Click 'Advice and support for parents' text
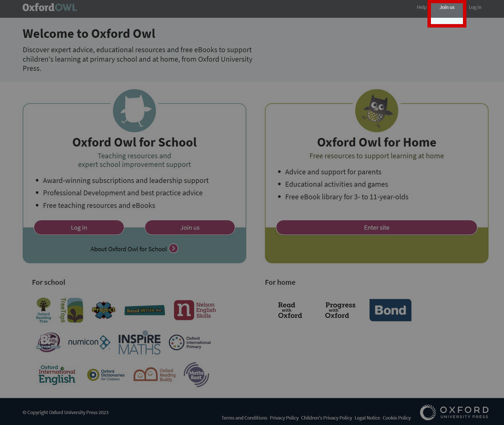This screenshot has height=425, width=504. tap(333, 172)
